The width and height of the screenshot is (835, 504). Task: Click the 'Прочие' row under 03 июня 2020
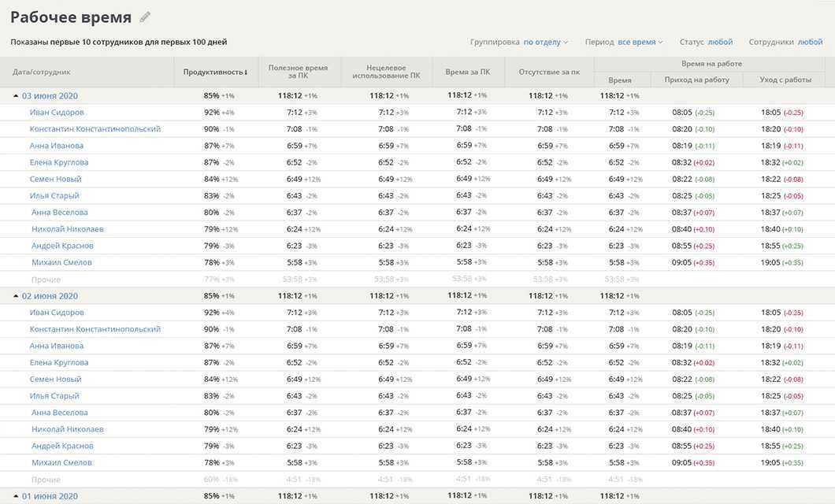pos(46,280)
